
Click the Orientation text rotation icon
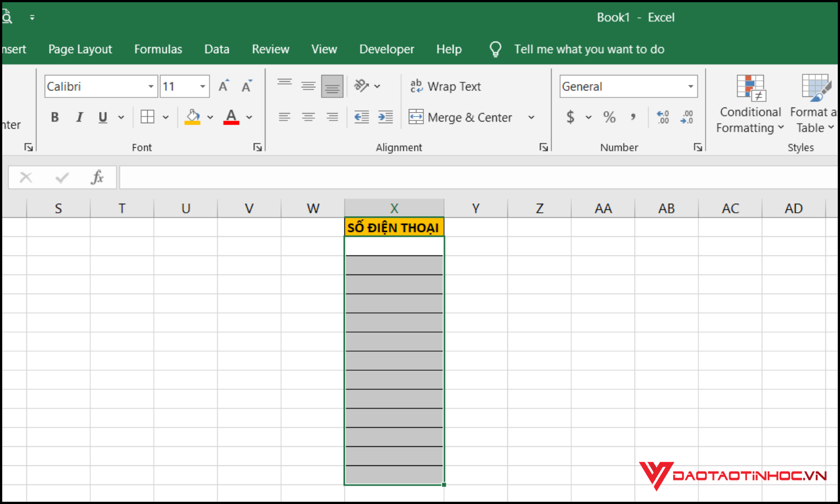point(361,86)
